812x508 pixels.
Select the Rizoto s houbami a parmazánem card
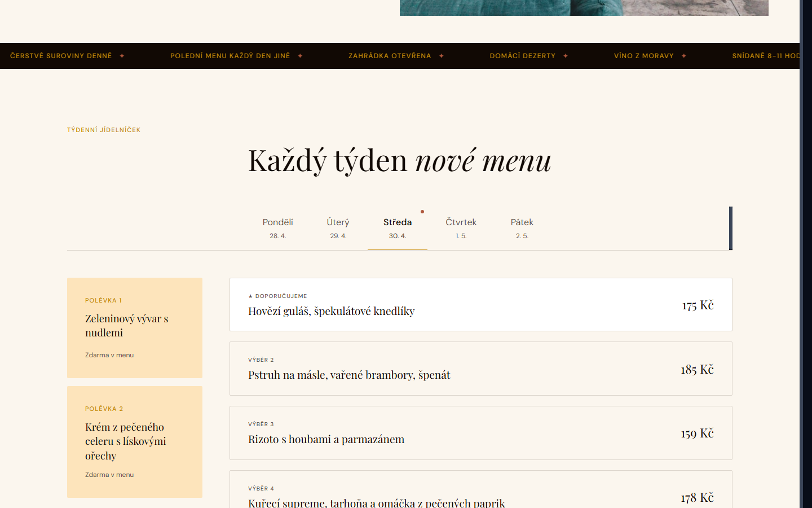[481, 433]
